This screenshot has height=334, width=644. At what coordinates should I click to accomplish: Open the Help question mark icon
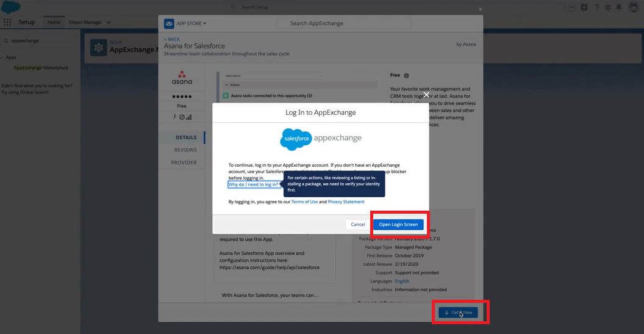point(596,7)
